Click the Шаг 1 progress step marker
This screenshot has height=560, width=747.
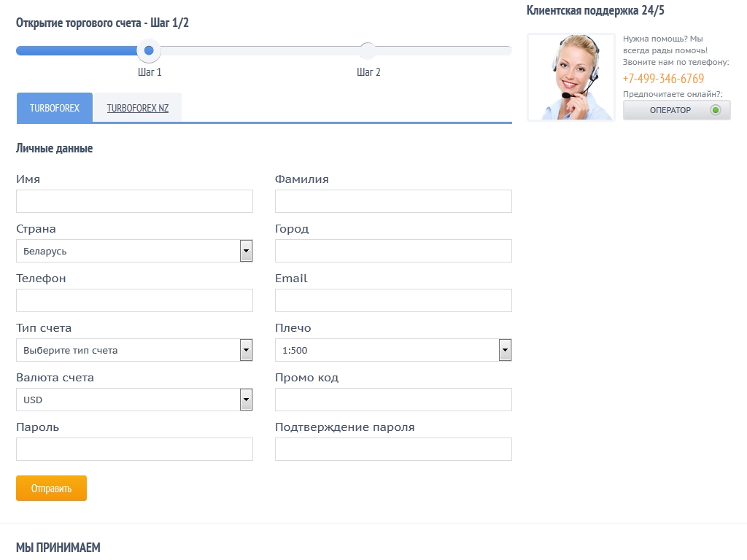(149, 51)
